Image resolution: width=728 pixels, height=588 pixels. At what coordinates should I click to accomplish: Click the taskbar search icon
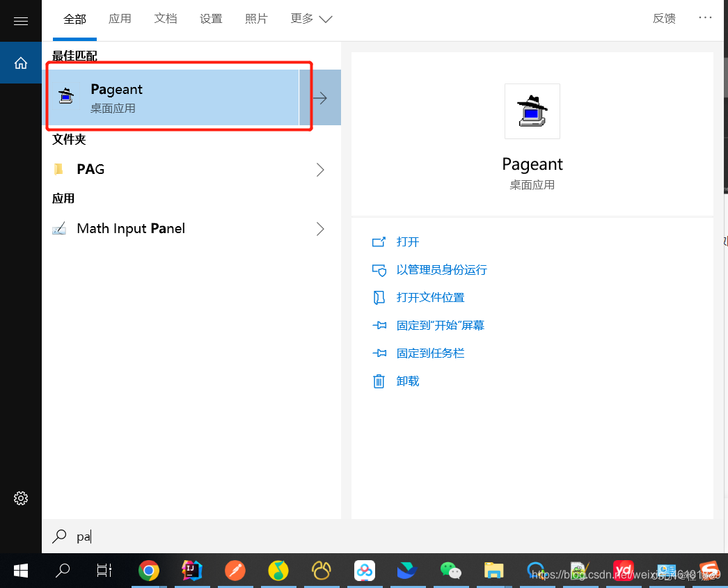click(x=62, y=571)
